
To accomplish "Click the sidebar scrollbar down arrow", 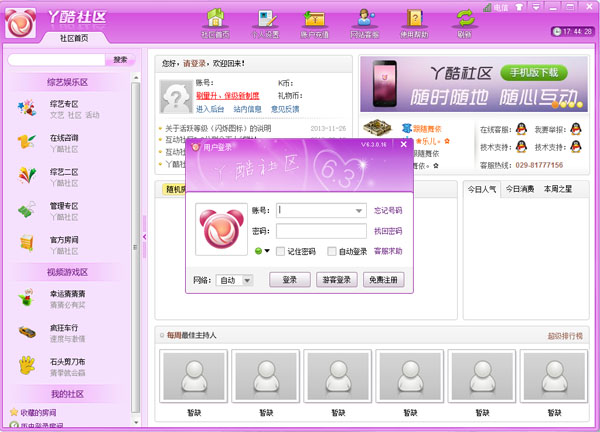I will 136,422.
